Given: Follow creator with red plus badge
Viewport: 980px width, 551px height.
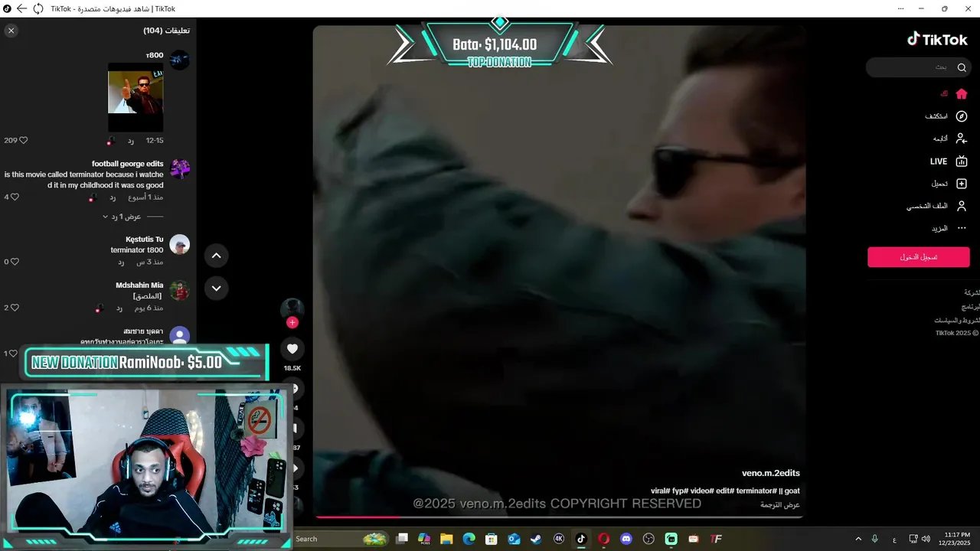Looking at the screenshot, I should pos(292,323).
